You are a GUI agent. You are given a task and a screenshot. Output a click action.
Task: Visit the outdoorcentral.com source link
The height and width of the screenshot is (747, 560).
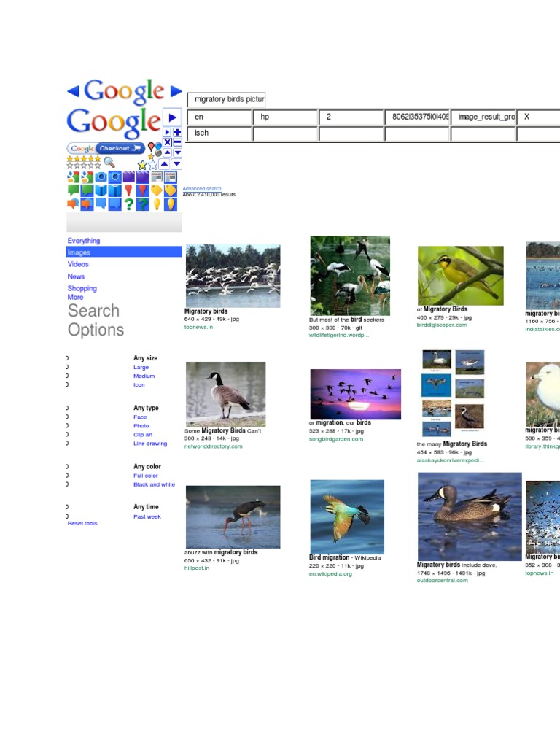[443, 580]
